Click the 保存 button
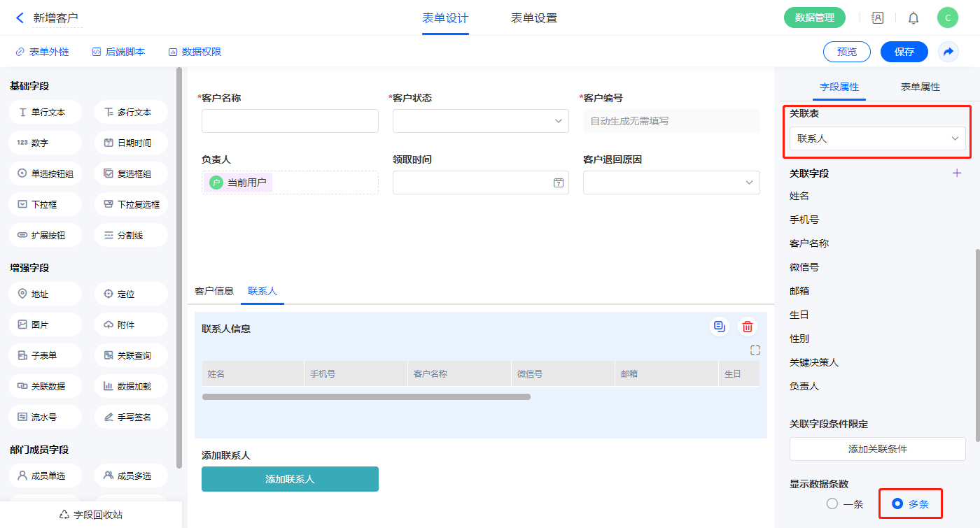Viewport: 980px width, 528px height. [904, 52]
